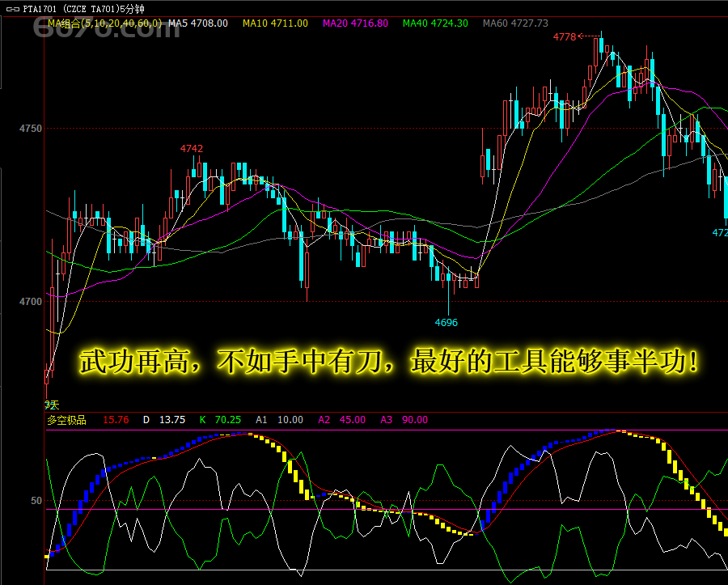The width and height of the screenshot is (728, 585).
Task: Select the MA组合(5,10,20,40,60,0) indicator label
Action: (105, 23)
